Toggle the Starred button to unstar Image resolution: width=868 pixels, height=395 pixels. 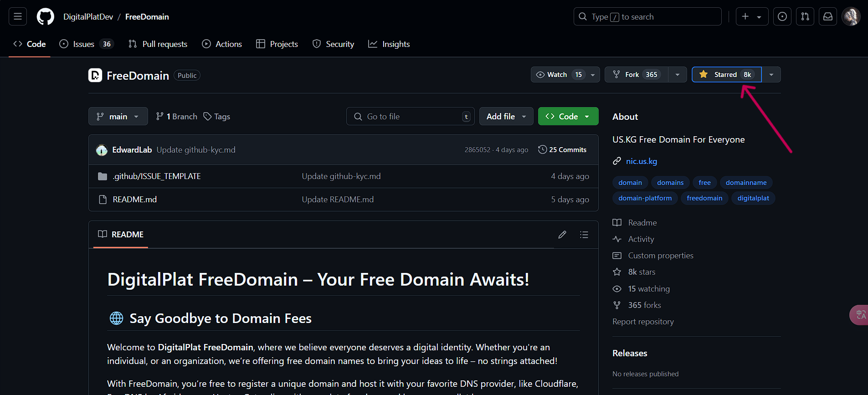(727, 75)
